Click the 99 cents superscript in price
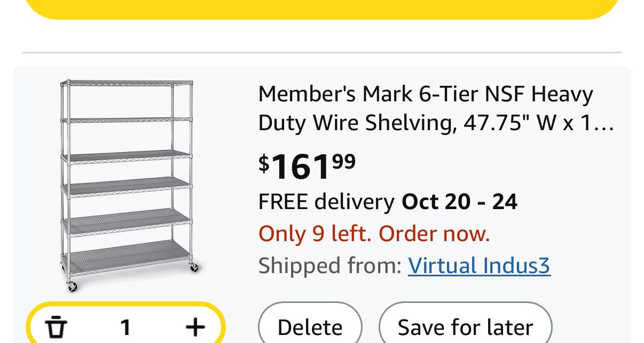This screenshot has width=644, height=343. point(344,161)
